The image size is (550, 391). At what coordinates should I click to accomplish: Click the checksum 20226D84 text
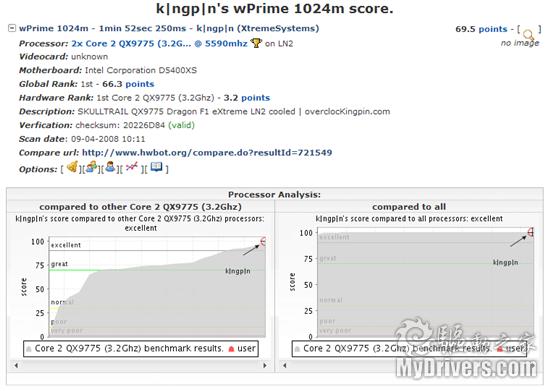click(x=120, y=125)
